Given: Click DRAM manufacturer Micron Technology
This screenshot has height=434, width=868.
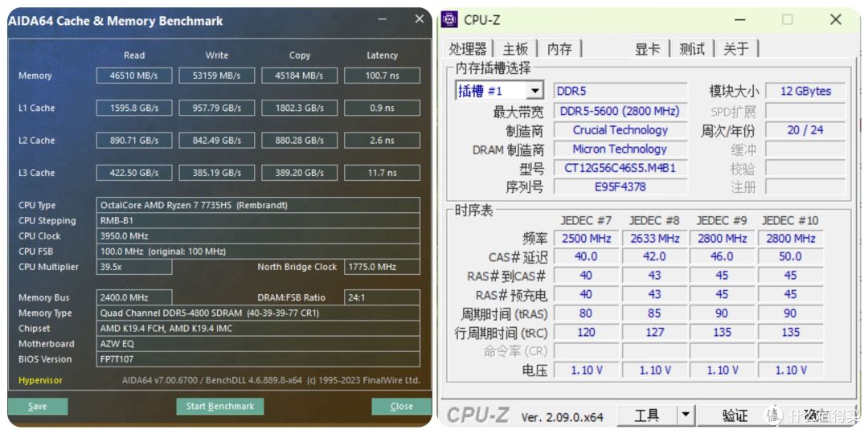Looking at the screenshot, I should pyautogui.click(x=620, y=149).
